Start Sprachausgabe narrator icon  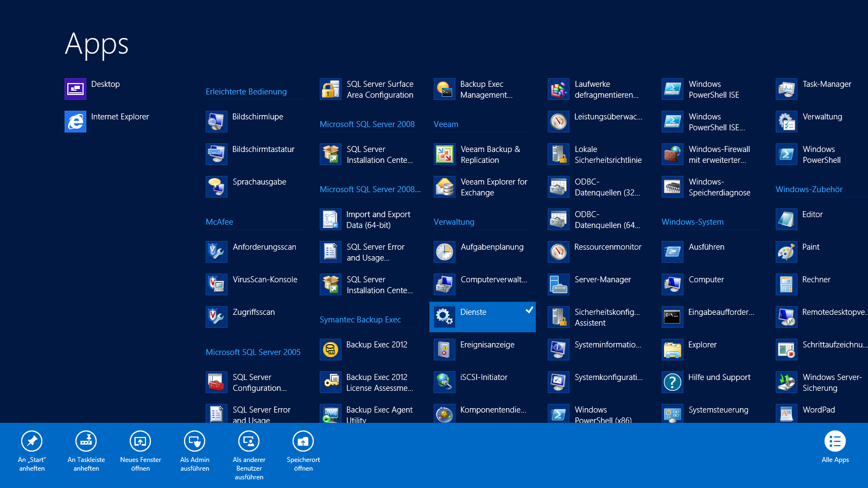click(217, 187)
